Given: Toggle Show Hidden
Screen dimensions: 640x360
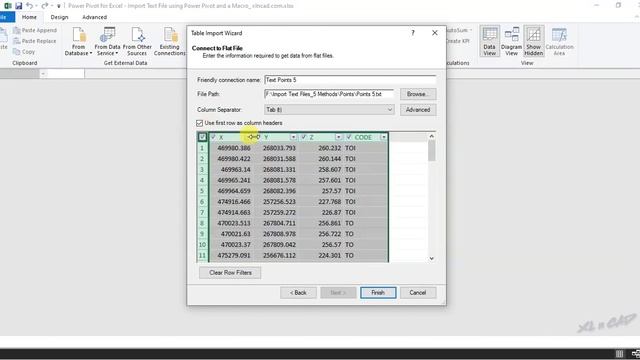Looking at the screenshot, I should tap(533, 41).
